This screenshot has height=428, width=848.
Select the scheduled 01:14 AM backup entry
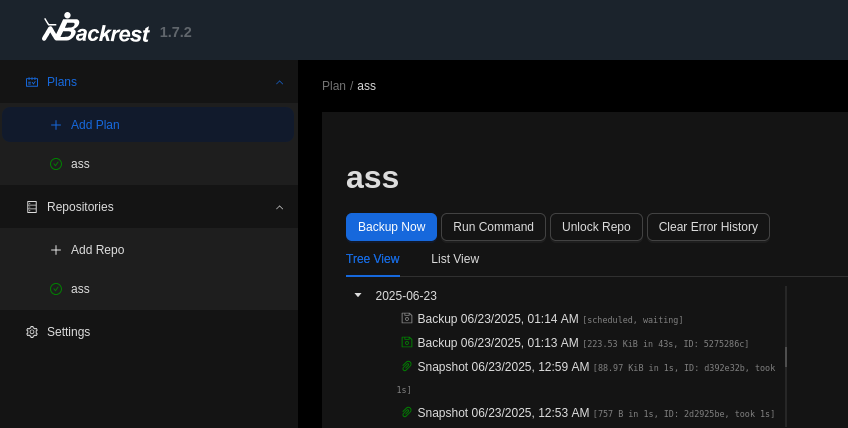pos(497,319)
